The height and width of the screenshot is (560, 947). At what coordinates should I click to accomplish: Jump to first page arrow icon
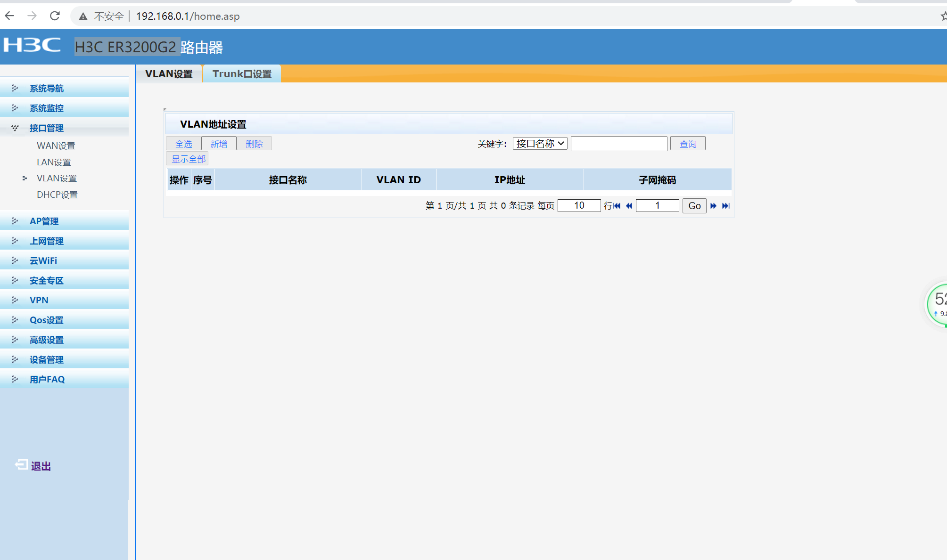click(x=617, y=206)
